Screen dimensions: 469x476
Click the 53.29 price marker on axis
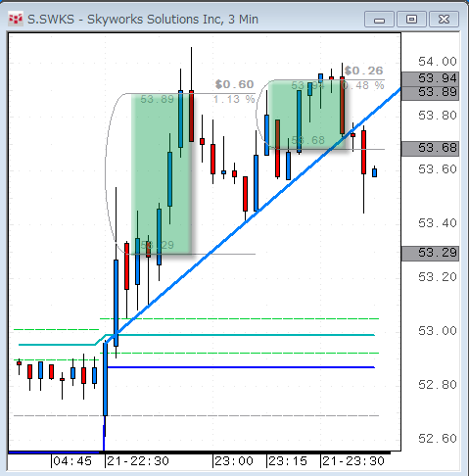[x=430, y=254]
